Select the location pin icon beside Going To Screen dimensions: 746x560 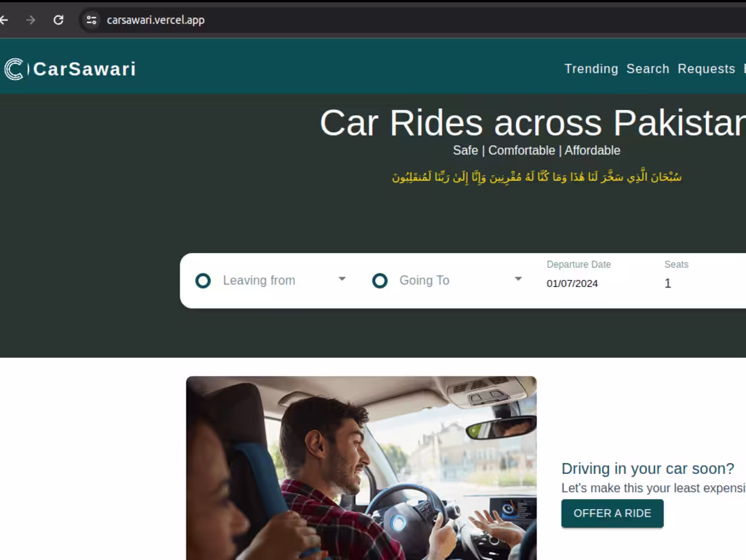pos(380,280)
